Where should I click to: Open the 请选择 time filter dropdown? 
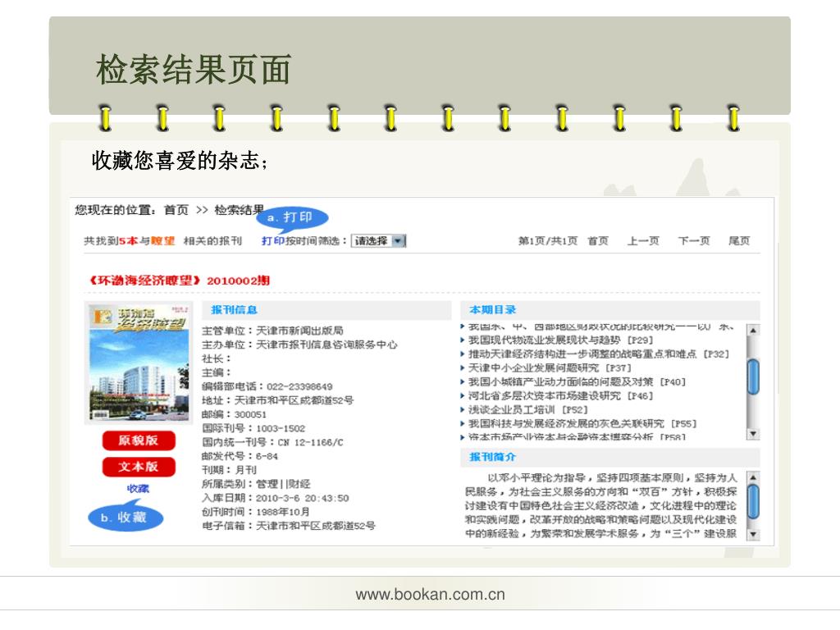(378, 241)
